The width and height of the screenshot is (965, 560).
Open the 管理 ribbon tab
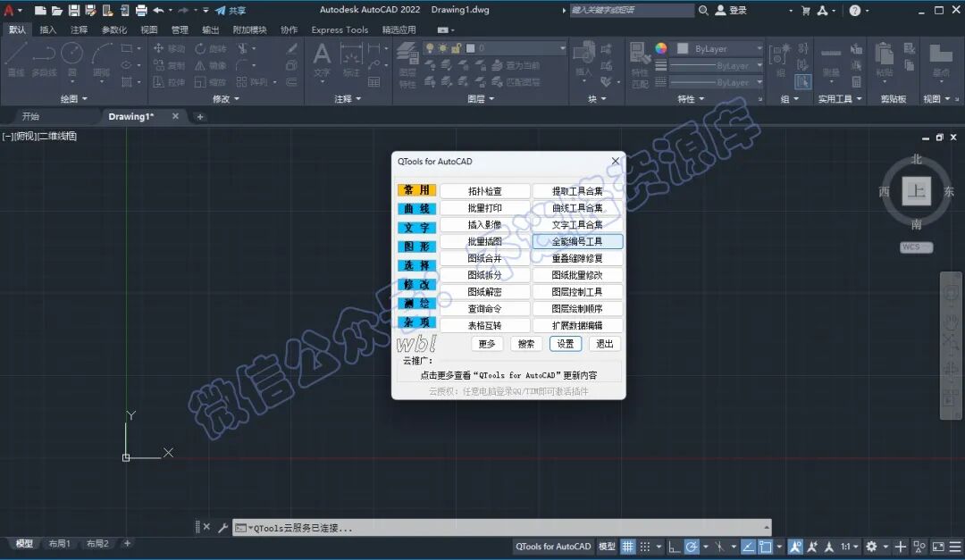180,29
